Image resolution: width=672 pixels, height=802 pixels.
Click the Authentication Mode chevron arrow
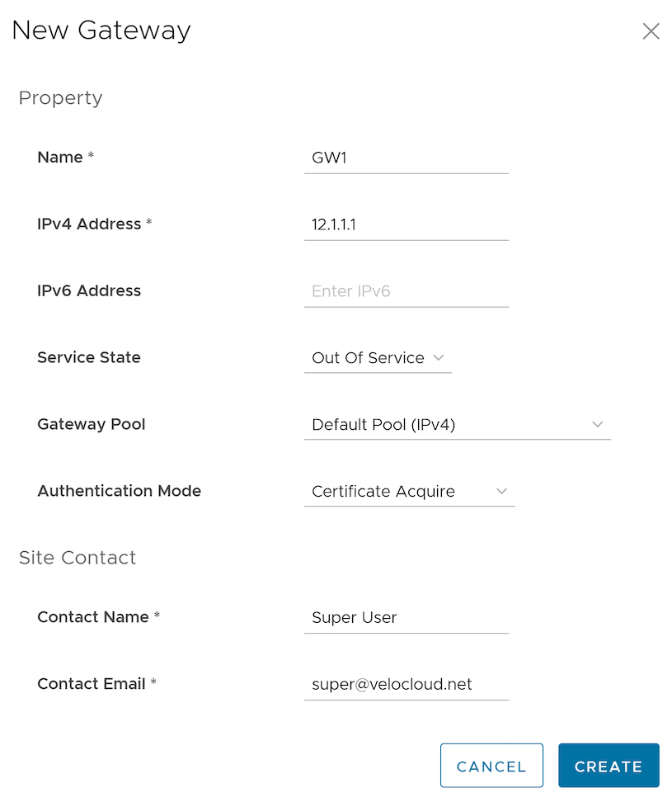point(501,491)
